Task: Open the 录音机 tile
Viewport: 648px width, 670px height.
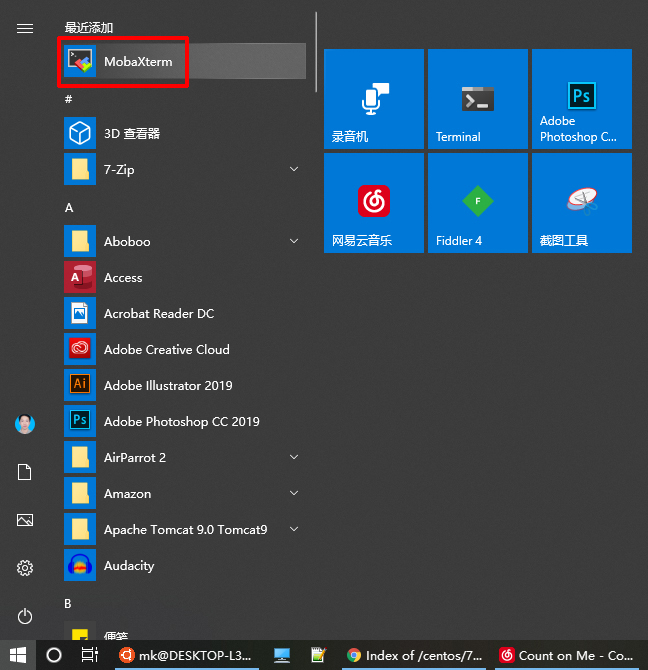Action: point(374,99)
